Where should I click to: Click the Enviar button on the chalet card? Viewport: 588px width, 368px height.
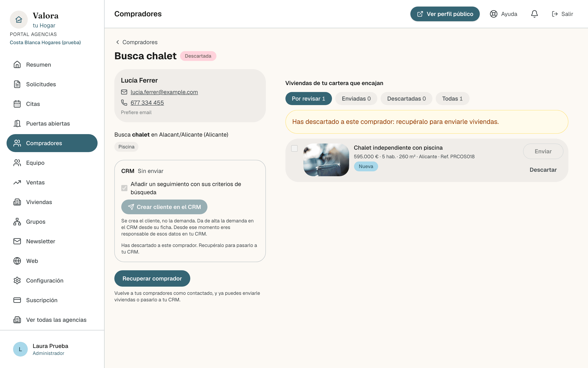(543, 151)
